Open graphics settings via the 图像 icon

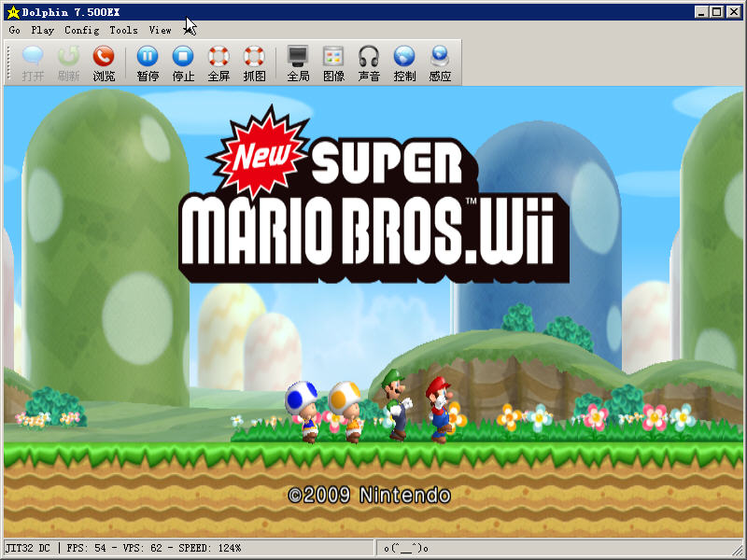[x=333, y=63]
